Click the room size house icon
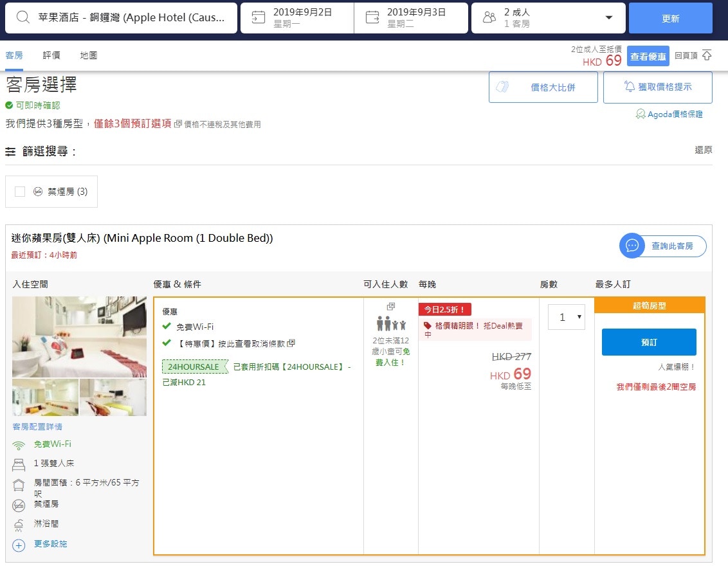 coord(19,485)
